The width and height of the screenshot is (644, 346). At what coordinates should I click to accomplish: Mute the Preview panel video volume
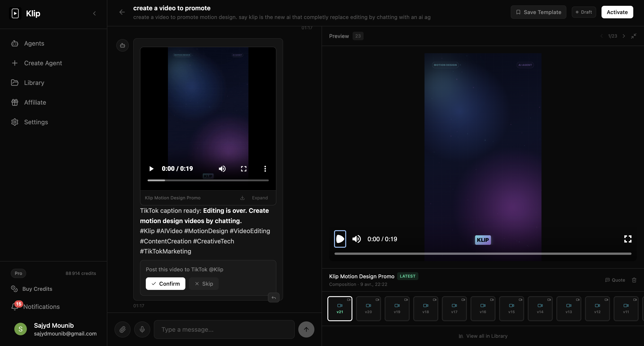[356, 239]
